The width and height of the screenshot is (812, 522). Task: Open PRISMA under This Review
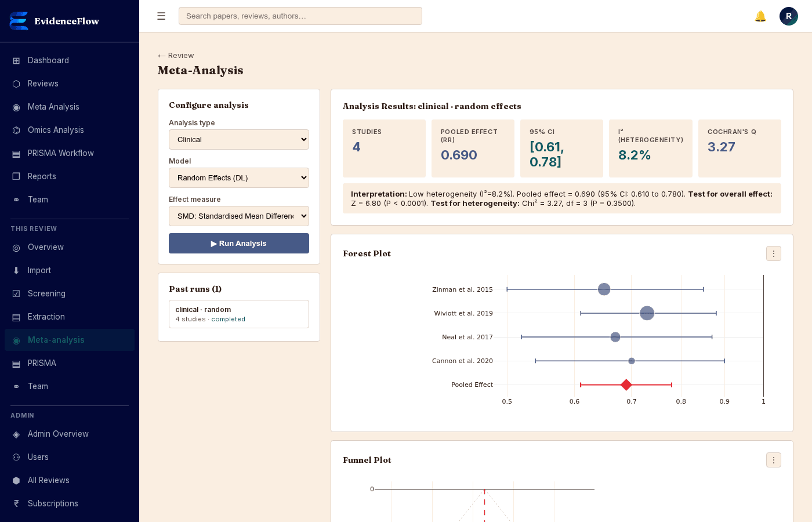[70, 363]
